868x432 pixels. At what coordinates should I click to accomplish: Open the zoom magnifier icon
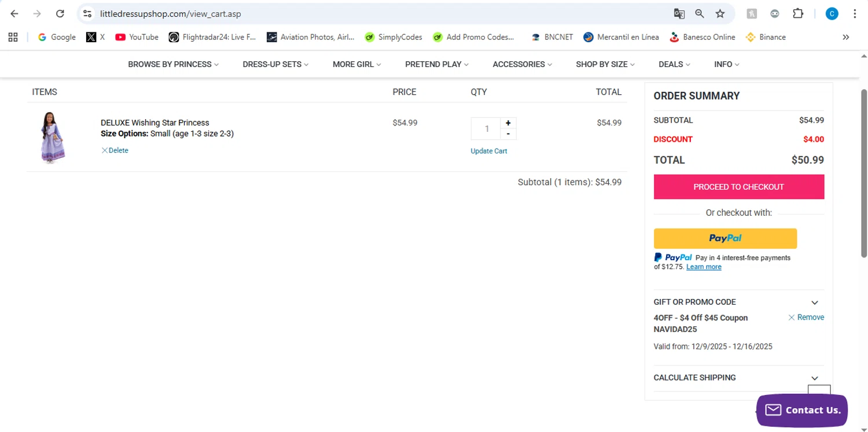point(700,13)
